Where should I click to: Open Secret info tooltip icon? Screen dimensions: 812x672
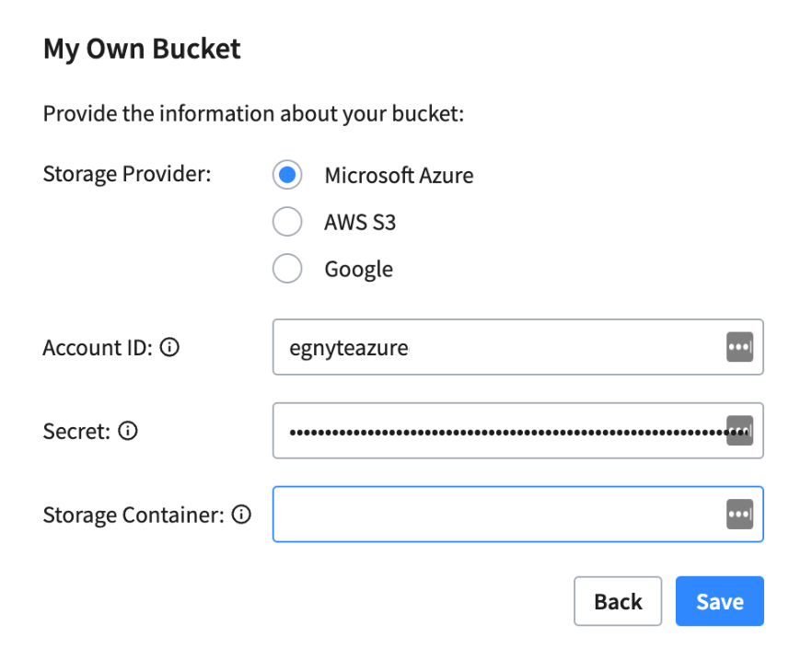coord(128,431)
